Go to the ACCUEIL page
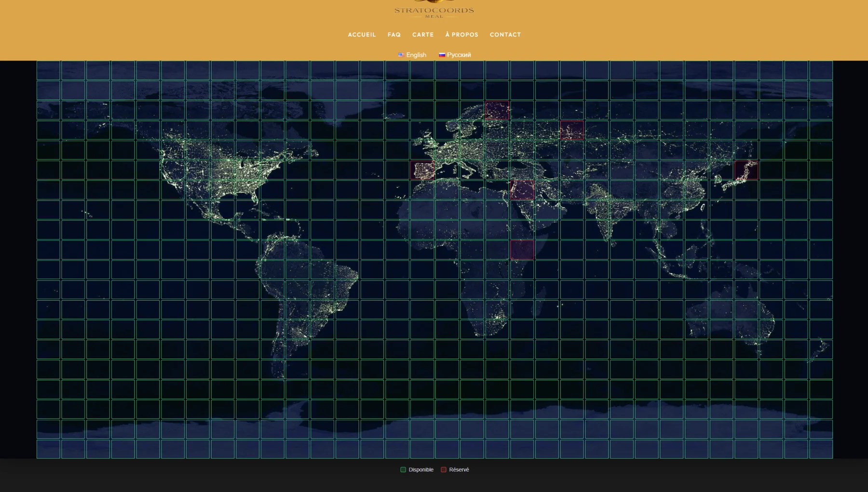 click(362, 35)
